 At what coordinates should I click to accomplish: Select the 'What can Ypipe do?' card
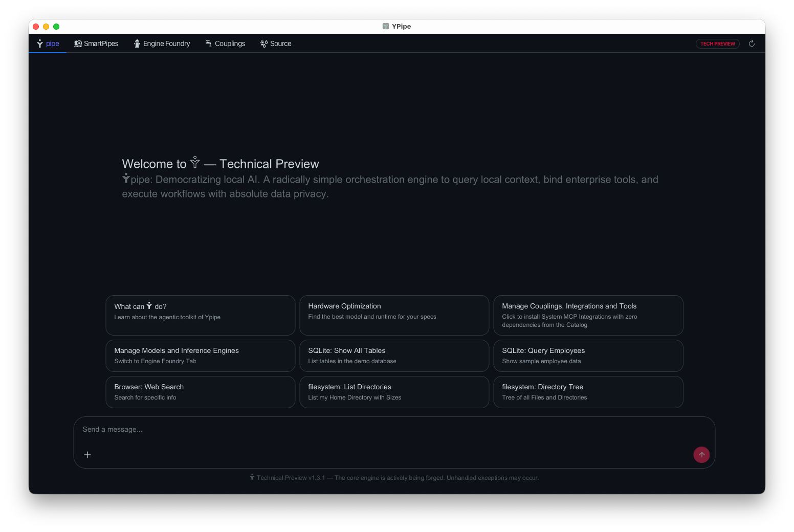coord(200,315)
